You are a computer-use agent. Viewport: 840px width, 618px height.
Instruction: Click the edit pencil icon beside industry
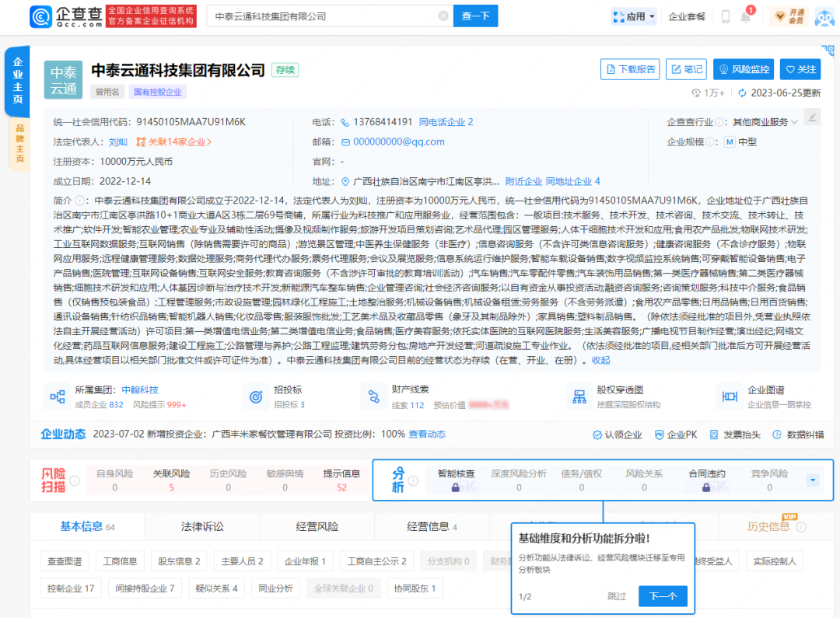pyautogui.click(x=812, y=117)
